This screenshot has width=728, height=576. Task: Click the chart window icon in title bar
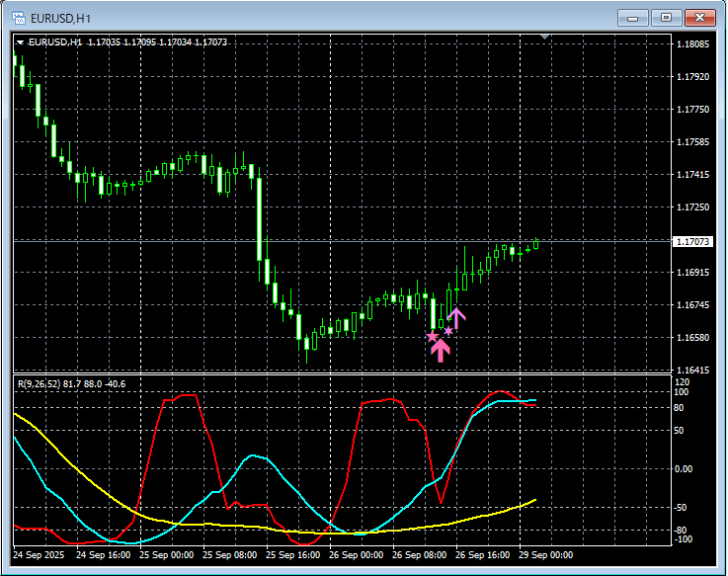pos(18,17)
